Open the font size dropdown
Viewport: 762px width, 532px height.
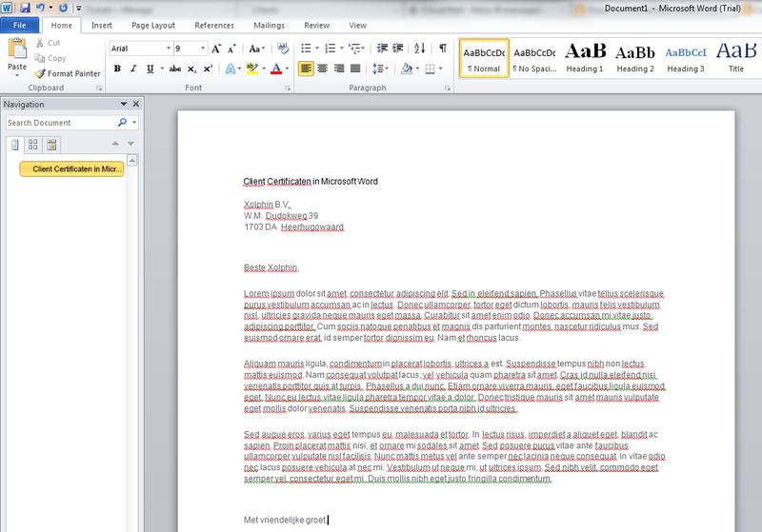203,48
